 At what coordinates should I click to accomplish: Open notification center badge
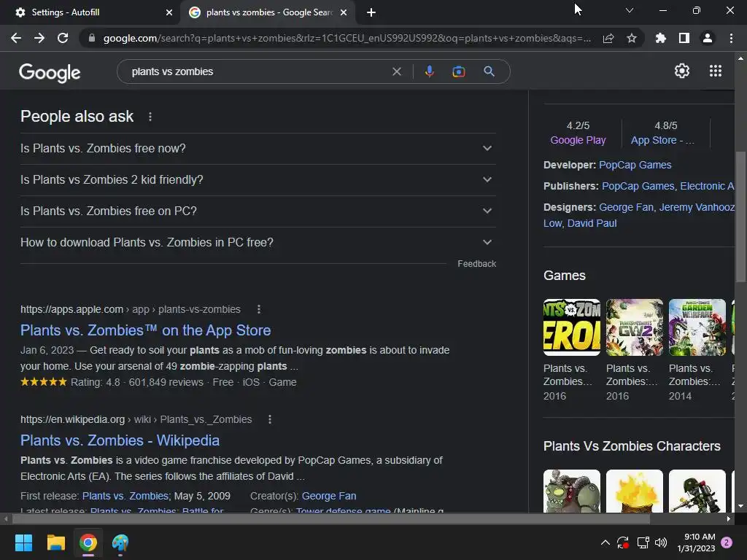click(x=727, y=542)
